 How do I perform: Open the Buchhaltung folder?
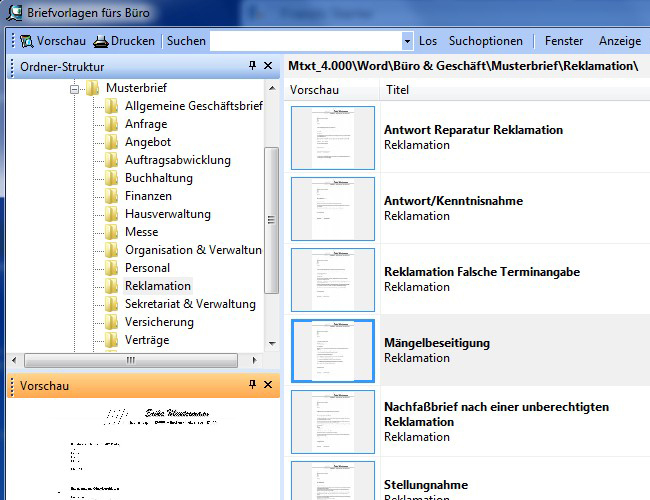tap(158, 178)
